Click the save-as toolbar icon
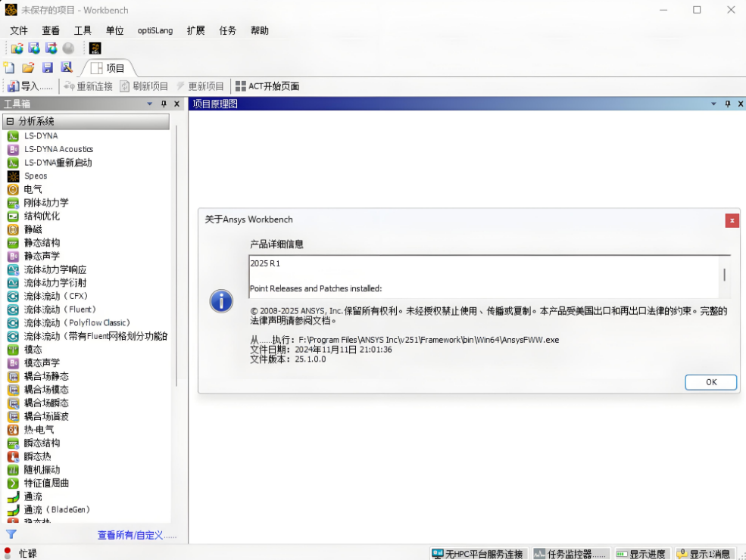Viewport: 746px width, 560px height. [x=67, y=67]
